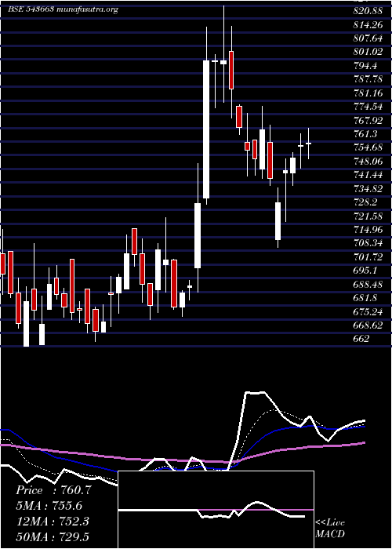Select the 820.88 price axis label
The image size is (392, 549).
(x=368, y=11)
